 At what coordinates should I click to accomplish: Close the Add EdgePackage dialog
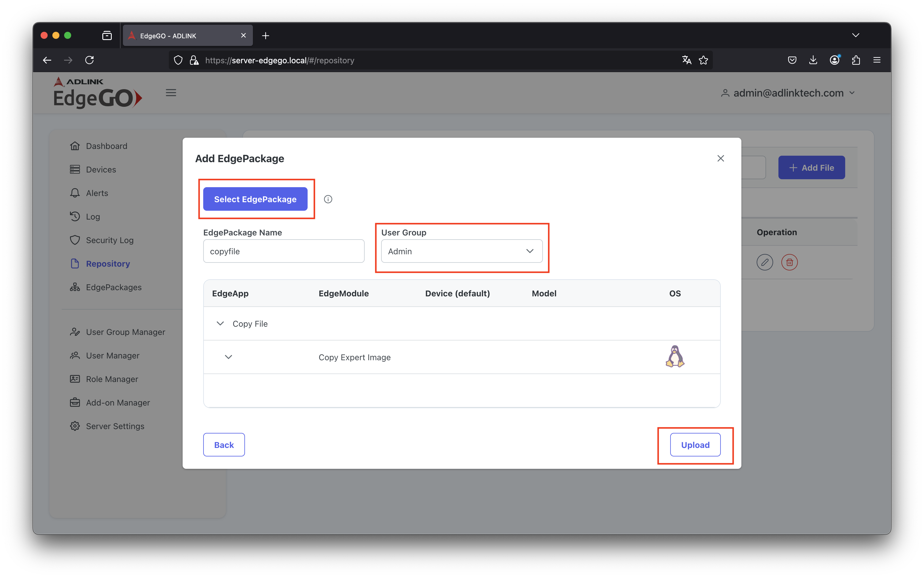click(x=720, y=158)
